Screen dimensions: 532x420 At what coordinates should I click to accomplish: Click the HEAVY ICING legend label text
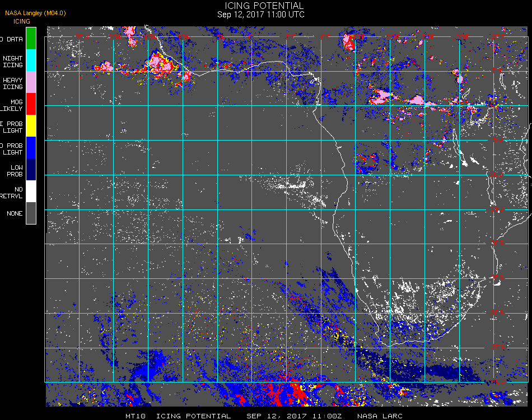pos(12,83)
